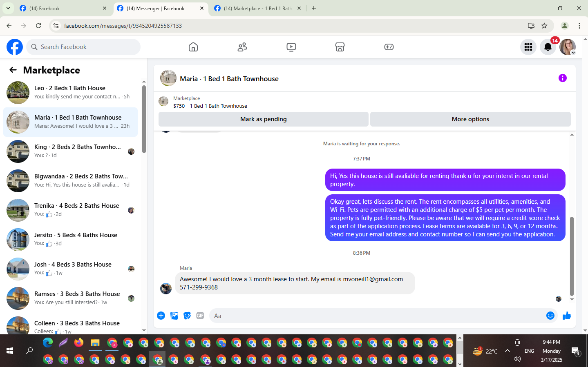
Task: Click the chat header title "Maria · 1 Bed 1 Bath Townhouse"
Action: tap(229, 79)
